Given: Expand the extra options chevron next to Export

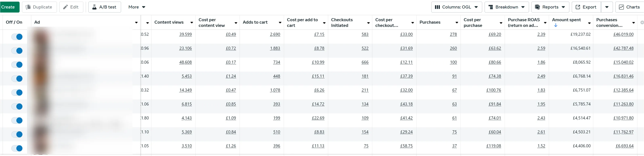Looking at the screenshot, I should tap(607, 7).
